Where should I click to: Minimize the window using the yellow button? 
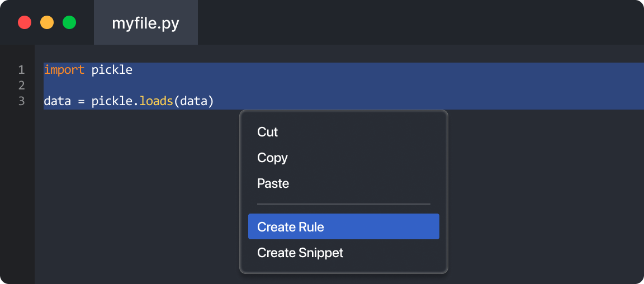47,23
